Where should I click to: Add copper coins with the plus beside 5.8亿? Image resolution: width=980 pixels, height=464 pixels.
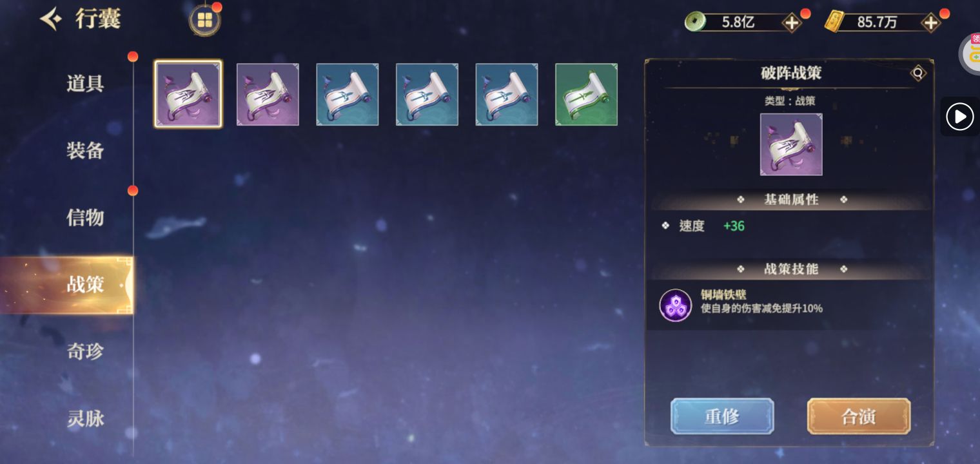[791, 23]
